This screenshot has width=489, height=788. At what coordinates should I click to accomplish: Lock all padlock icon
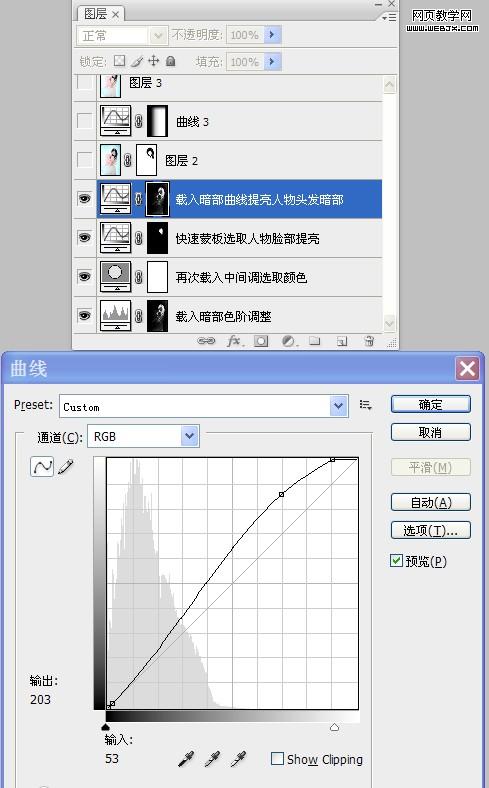[x=171, y=61]
